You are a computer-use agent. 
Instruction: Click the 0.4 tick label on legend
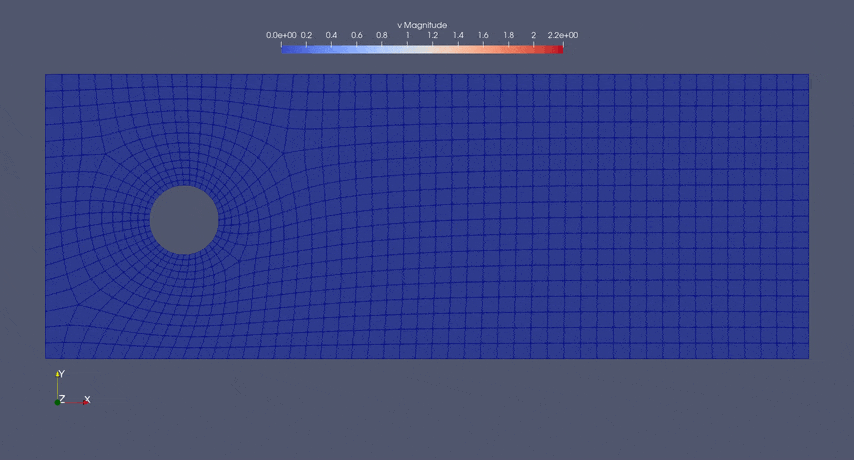tap(331, 36)
